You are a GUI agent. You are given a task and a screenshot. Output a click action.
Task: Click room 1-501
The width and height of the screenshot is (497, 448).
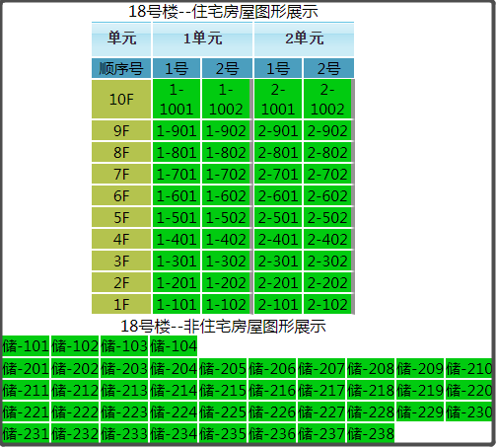pos(177,217)
